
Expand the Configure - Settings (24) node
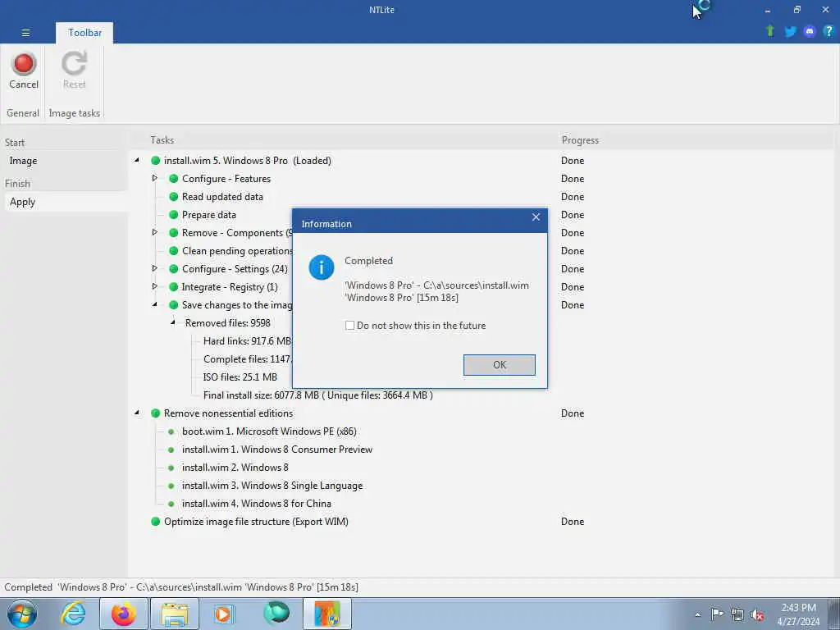point(155,269)
